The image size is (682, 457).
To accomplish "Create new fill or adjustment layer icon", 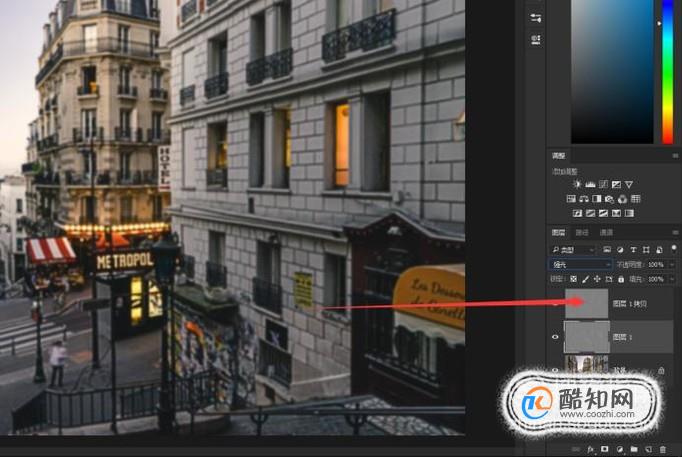I will click(619, 449).
